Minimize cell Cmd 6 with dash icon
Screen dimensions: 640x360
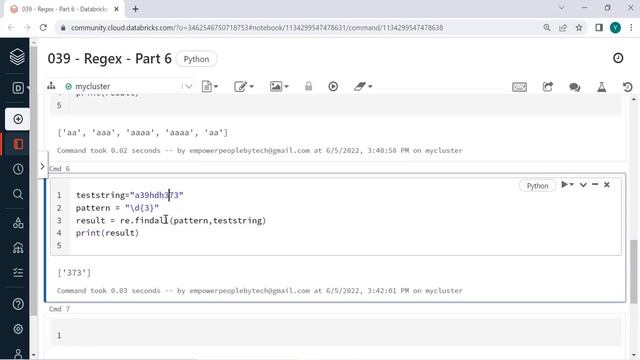pos(595,184)
